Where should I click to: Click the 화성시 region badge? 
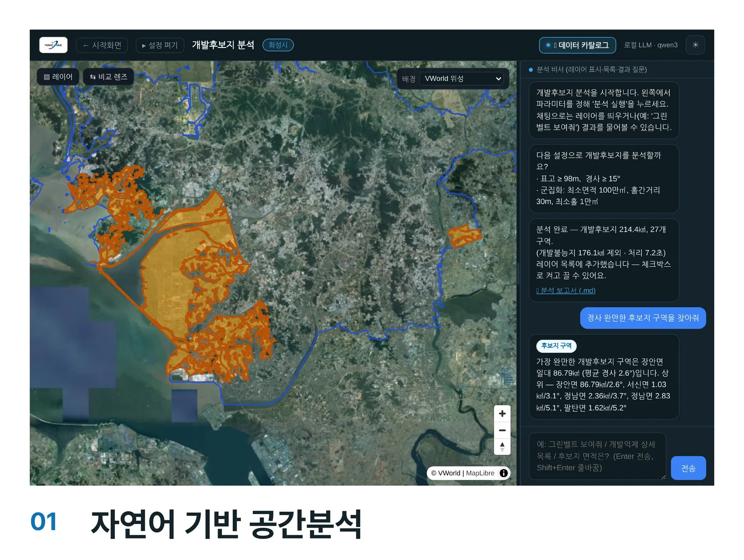[278, 45]
